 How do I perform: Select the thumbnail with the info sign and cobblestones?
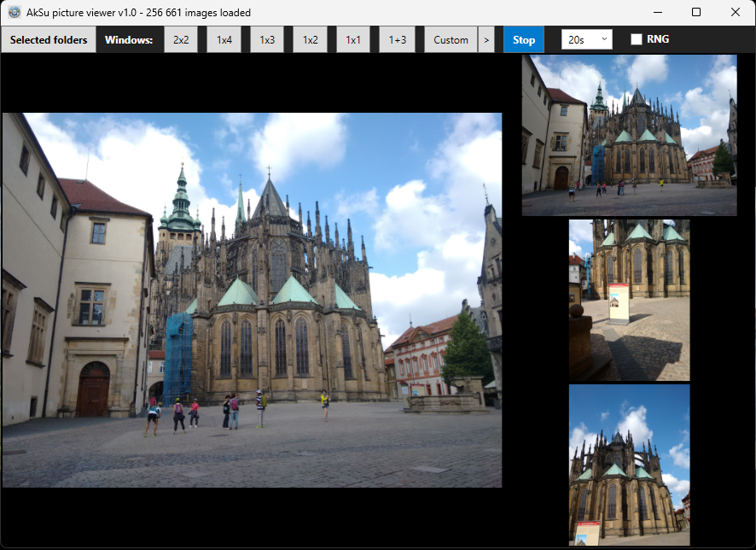629,300
